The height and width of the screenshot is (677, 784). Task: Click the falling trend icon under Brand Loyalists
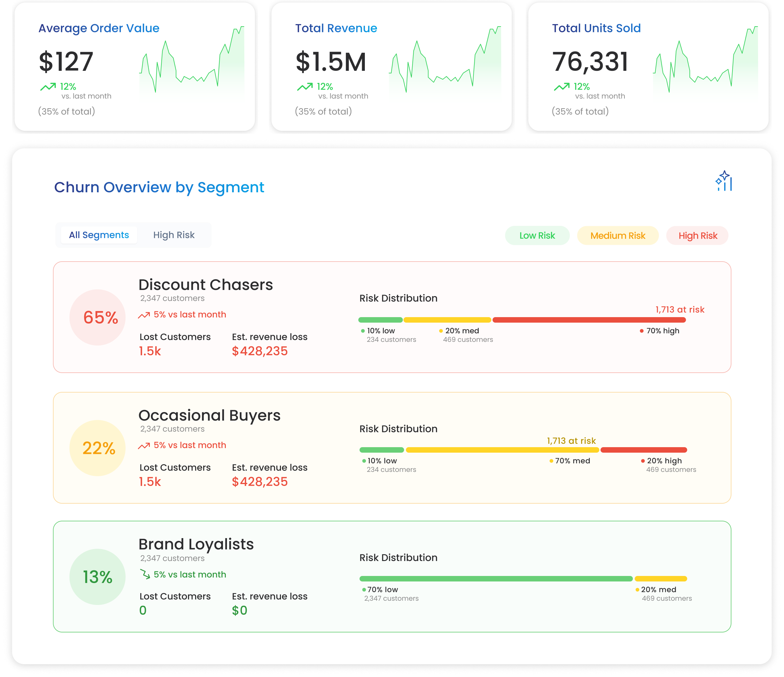coord(145,574)
